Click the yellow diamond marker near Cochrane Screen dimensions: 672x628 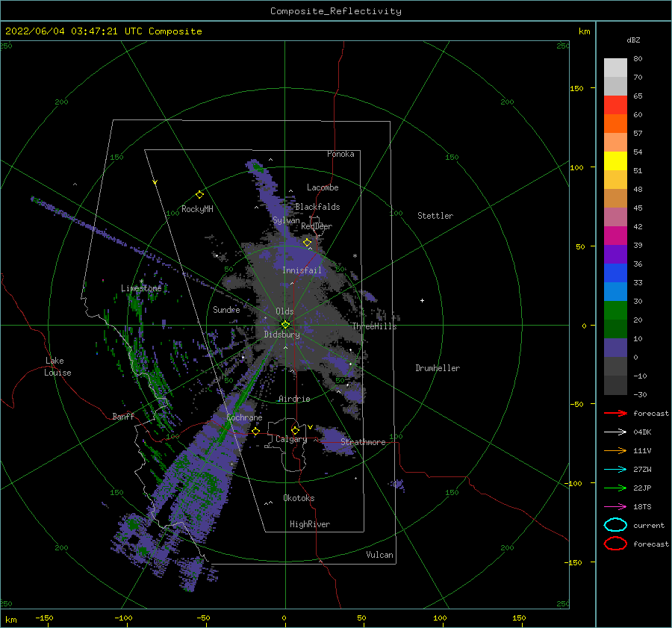pos(256,432)
